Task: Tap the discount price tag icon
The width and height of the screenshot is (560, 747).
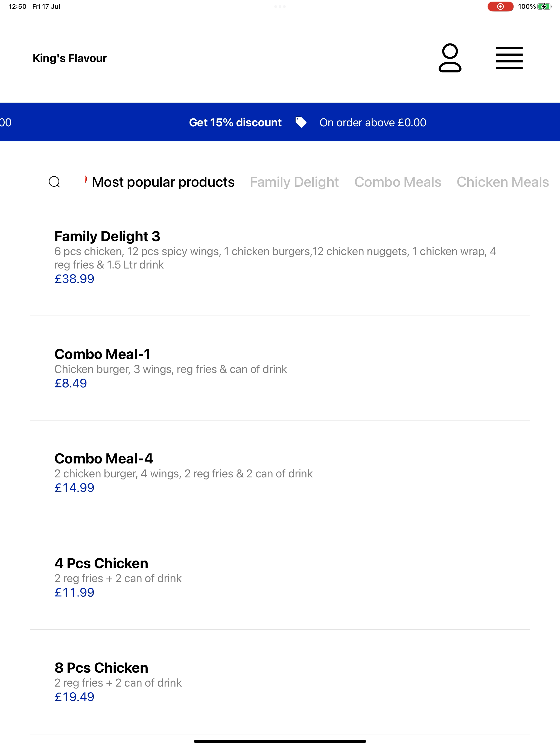Action: (301, 122)
